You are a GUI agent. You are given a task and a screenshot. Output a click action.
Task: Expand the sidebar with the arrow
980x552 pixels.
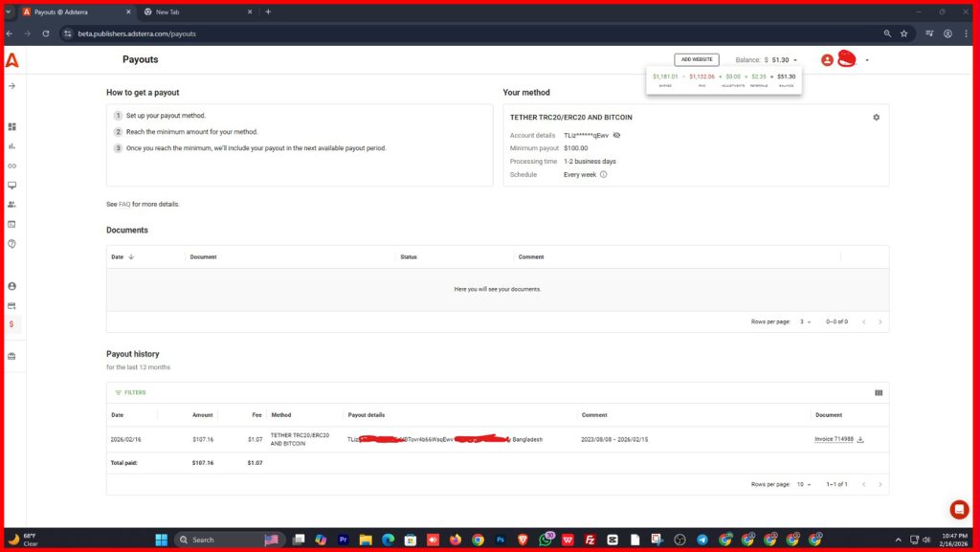tap(12, 86)
